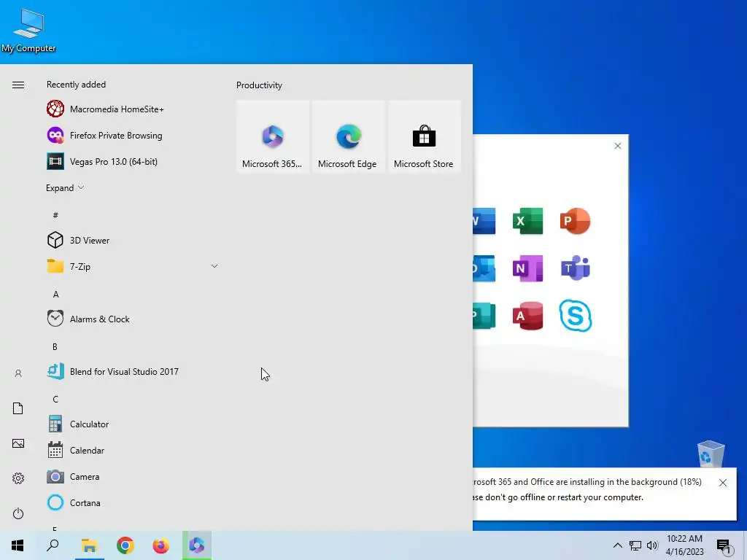Open the 7-Zip folder entry
The image size is (747, 560).
[x=133, y=266]
